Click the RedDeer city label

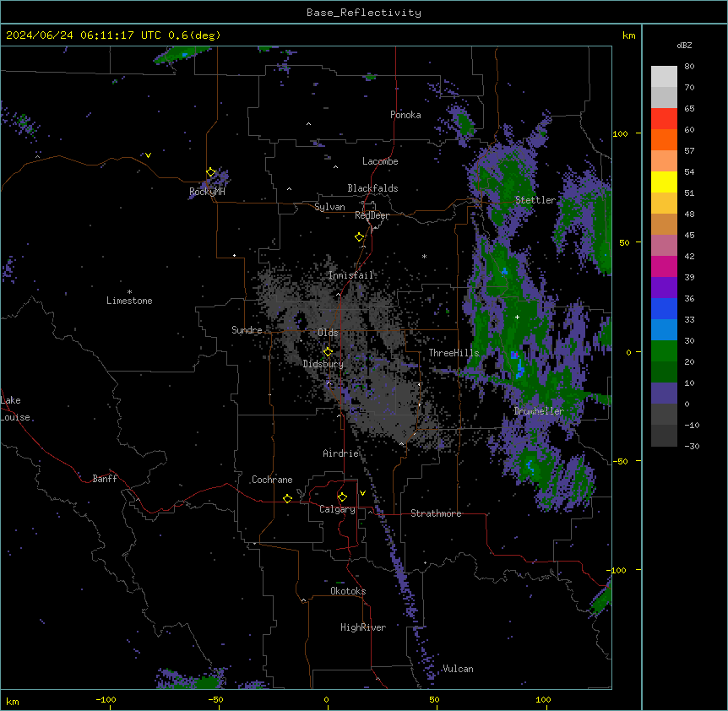point(372,215)
